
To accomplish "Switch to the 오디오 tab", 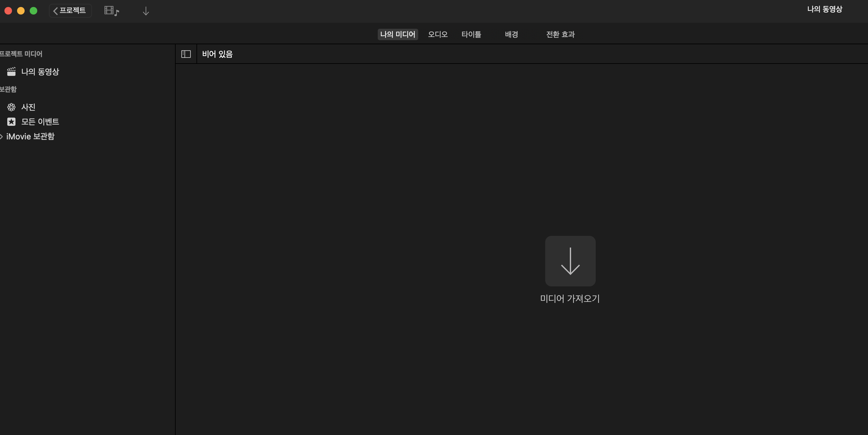I will pos(437,34).
